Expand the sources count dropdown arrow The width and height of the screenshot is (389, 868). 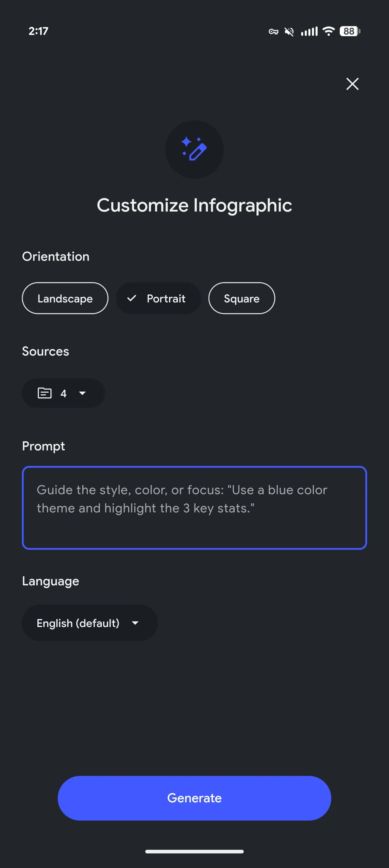click(x=82, y=393)
